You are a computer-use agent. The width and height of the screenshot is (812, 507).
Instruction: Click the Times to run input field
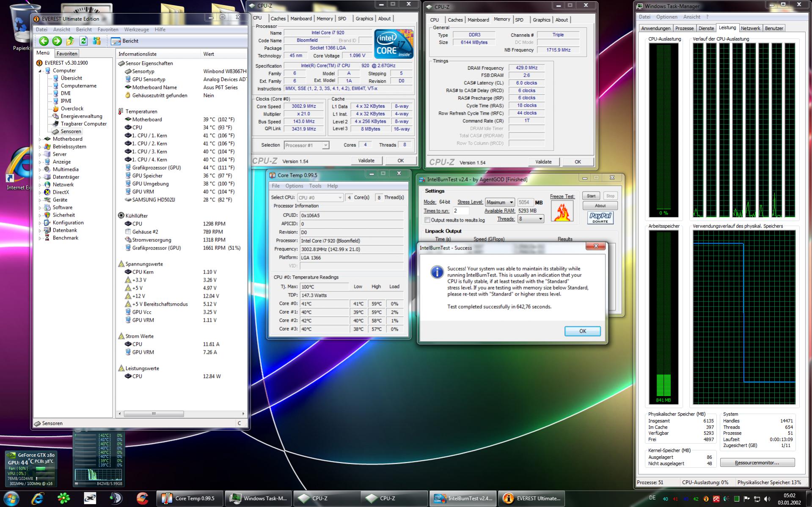click(461, 211)
